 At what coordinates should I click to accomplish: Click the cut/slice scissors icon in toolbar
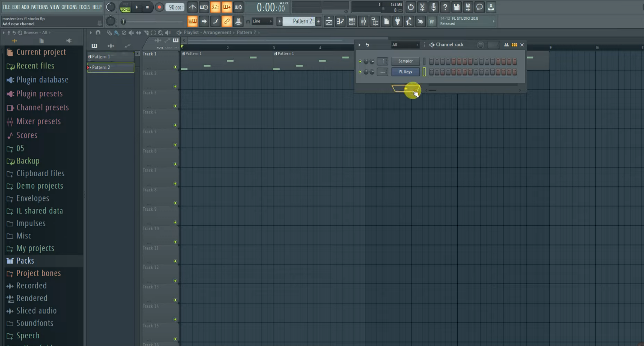(422, 7)
